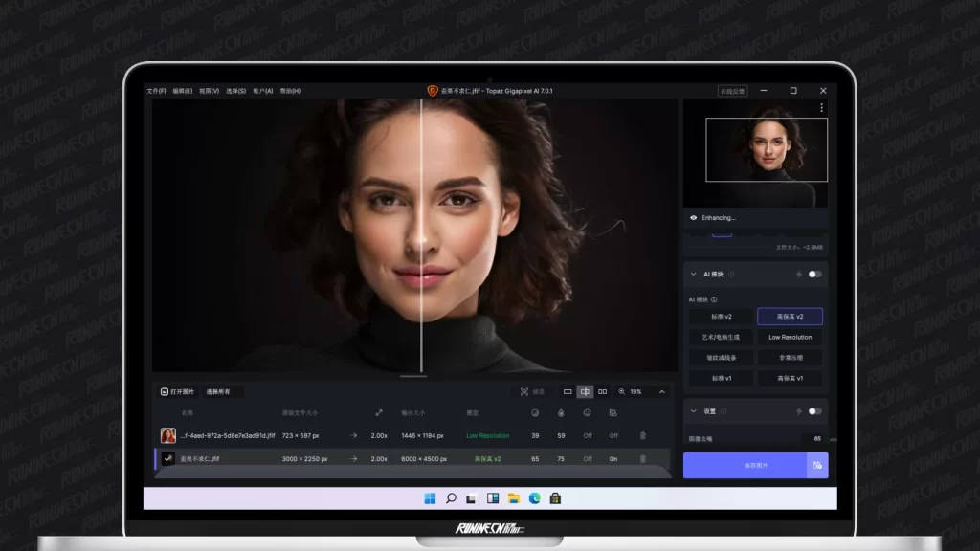This screenshot has height=551, width=980.
Task: Open the 文件(F) menu
Action: (156, 91)
